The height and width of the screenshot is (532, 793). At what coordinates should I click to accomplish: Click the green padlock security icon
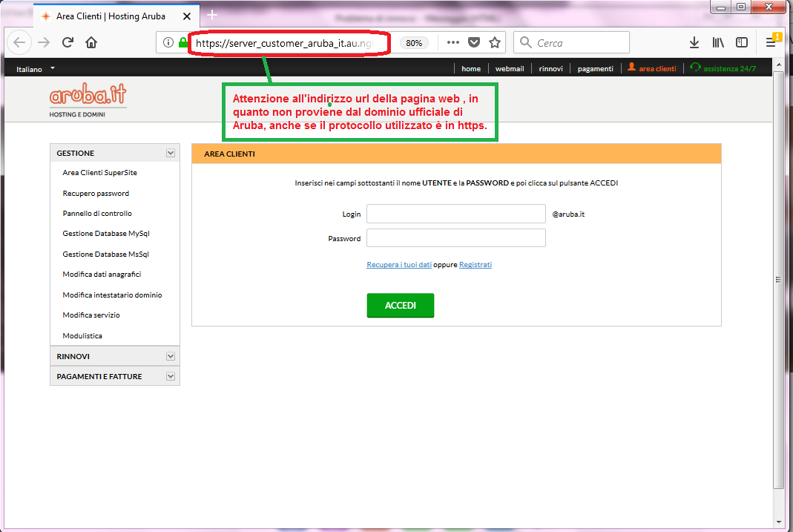(182, 42)
